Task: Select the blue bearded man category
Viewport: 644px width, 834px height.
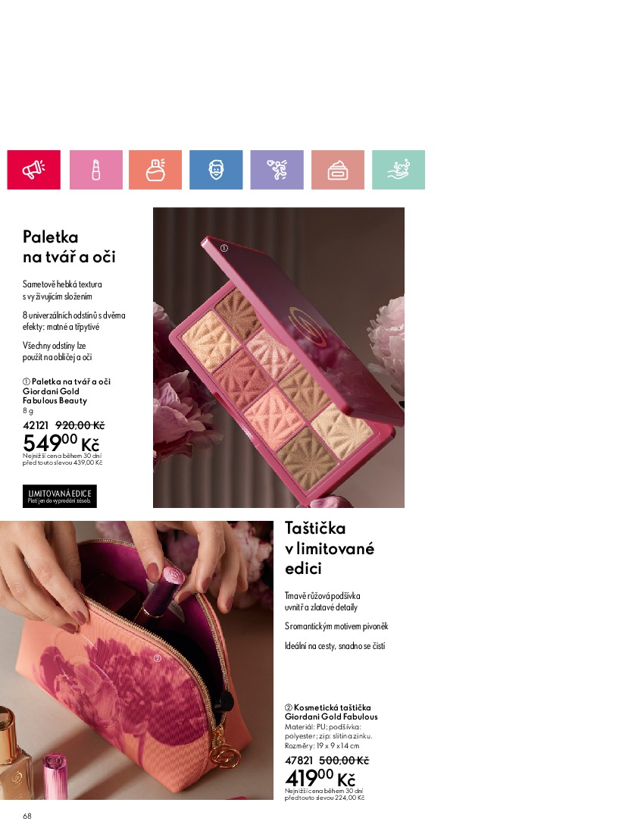Action: point(216,170)
